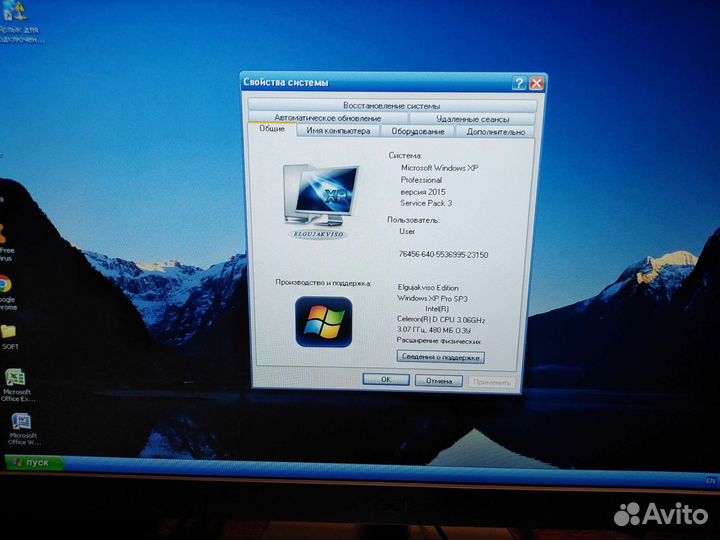Select the product ID 76456-640-5536995-23150 text
This screenshot has width=720, height=540.
[443, 254]
